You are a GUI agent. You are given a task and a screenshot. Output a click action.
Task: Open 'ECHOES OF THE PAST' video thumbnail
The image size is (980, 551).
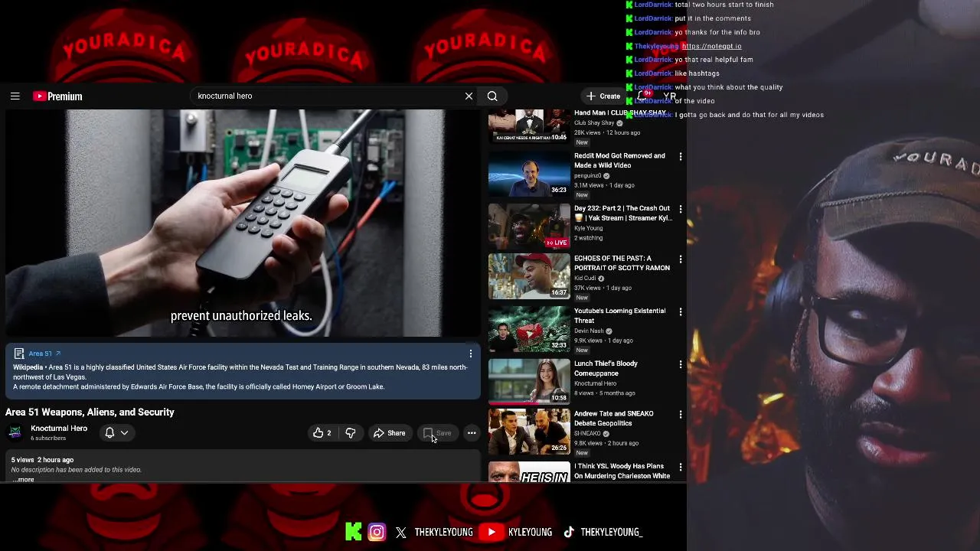click(529, 275)
